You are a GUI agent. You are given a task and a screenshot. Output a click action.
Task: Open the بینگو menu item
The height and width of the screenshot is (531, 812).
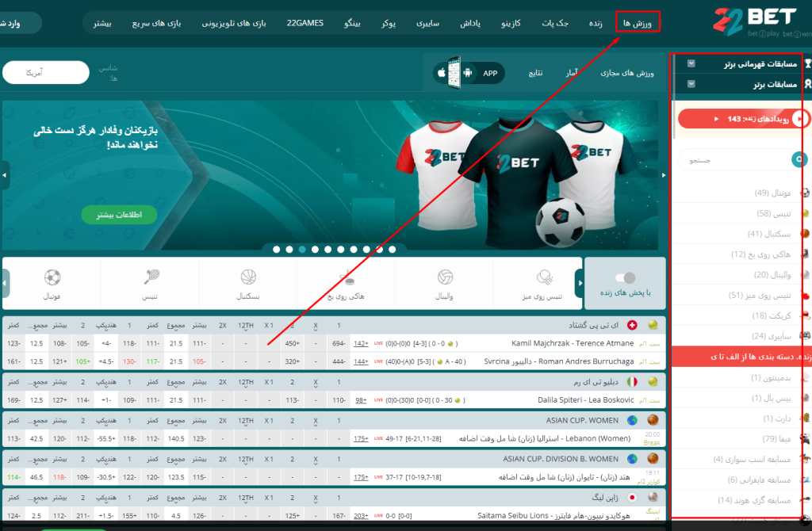coord(352,23)
